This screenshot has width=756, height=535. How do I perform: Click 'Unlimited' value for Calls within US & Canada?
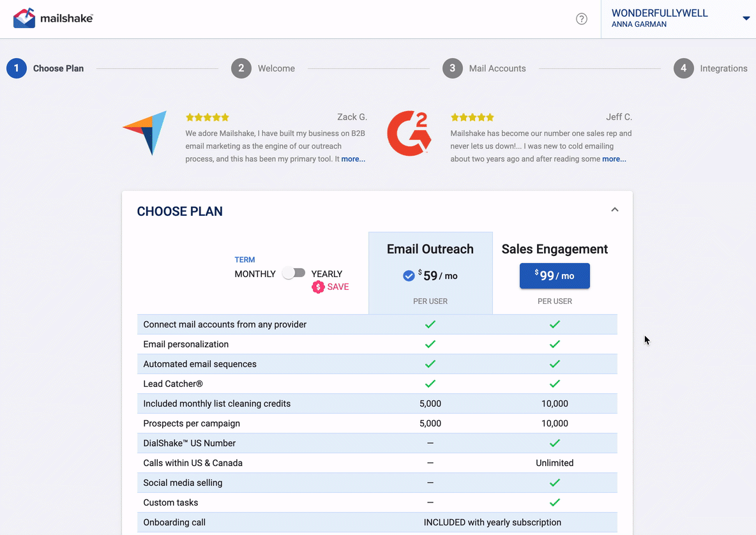554,463
